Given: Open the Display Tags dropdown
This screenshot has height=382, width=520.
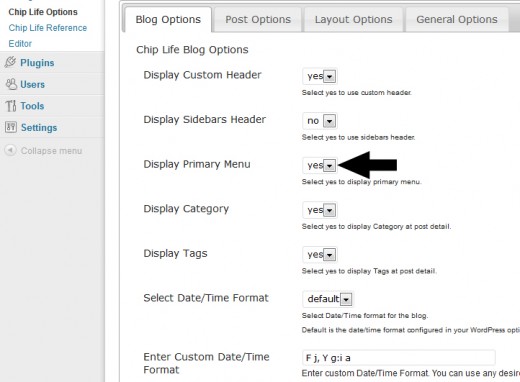Looking at the screenshot, I should click(320, 255).
